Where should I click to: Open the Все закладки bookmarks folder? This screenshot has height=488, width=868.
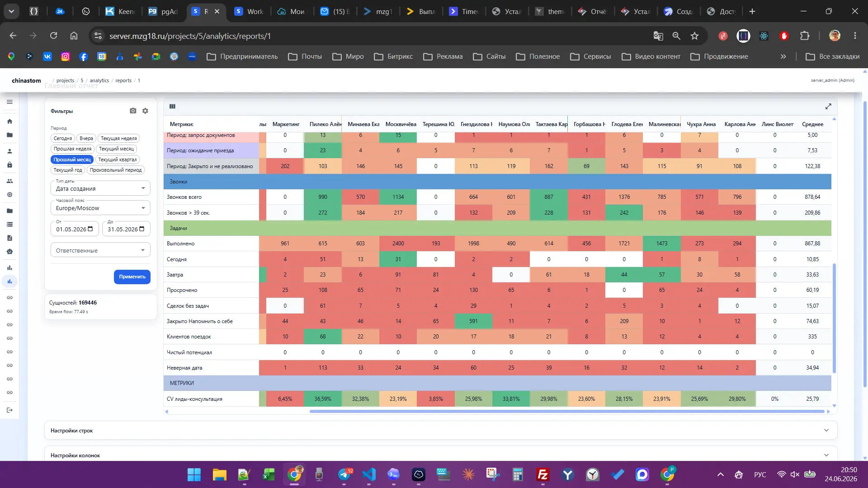point(833,56)
